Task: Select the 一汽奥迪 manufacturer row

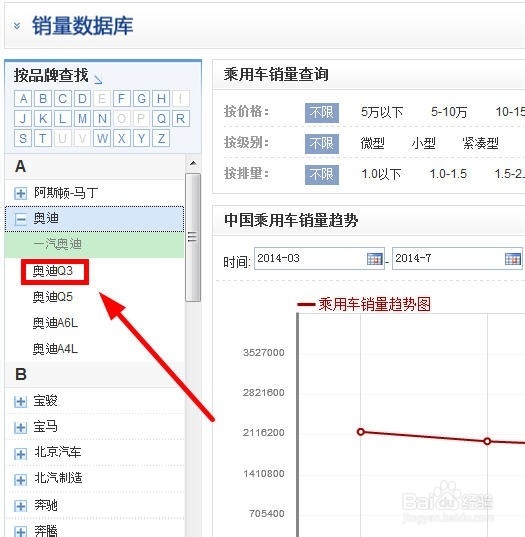Action: [x=95, y=245]
